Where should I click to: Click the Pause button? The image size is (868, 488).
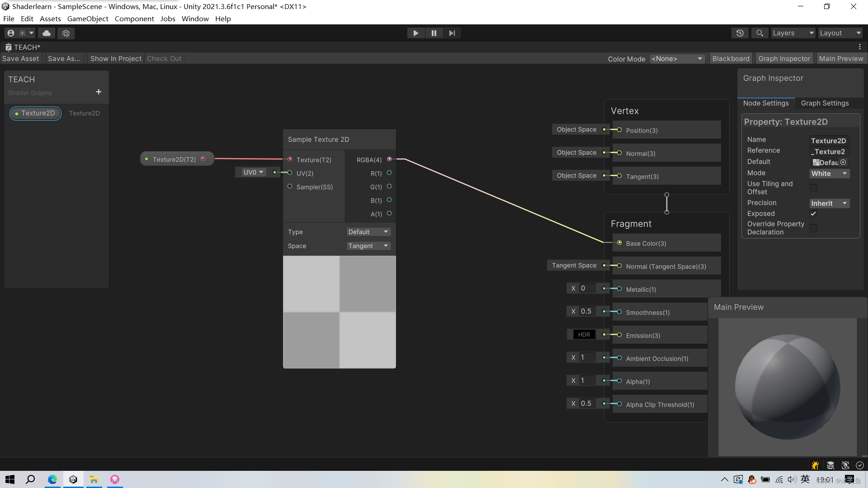pos(434,33)
